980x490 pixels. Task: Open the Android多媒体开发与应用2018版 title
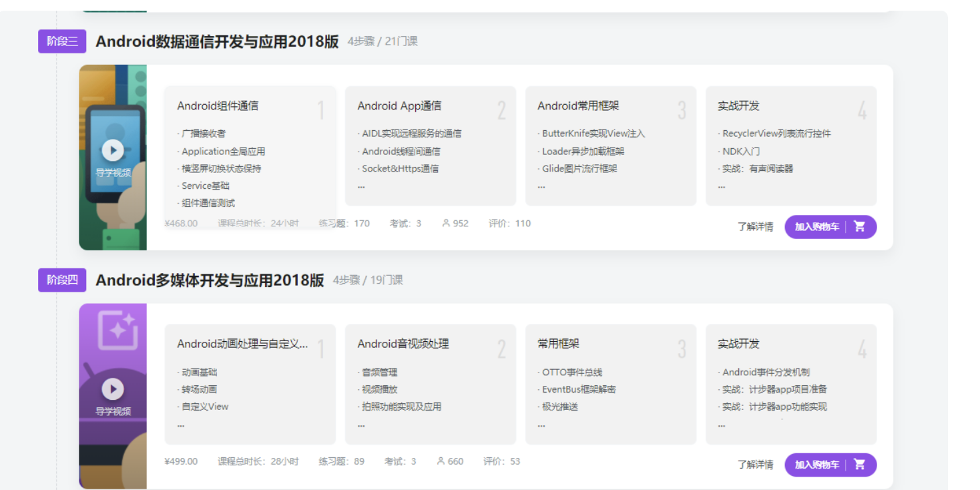pyautogui.click(x=210, y=280)
